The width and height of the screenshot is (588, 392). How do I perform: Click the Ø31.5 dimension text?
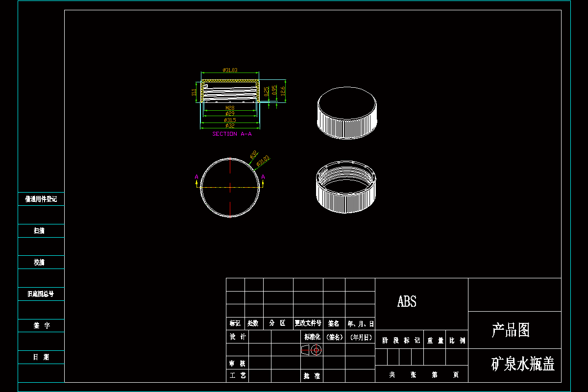click(230, 120)
